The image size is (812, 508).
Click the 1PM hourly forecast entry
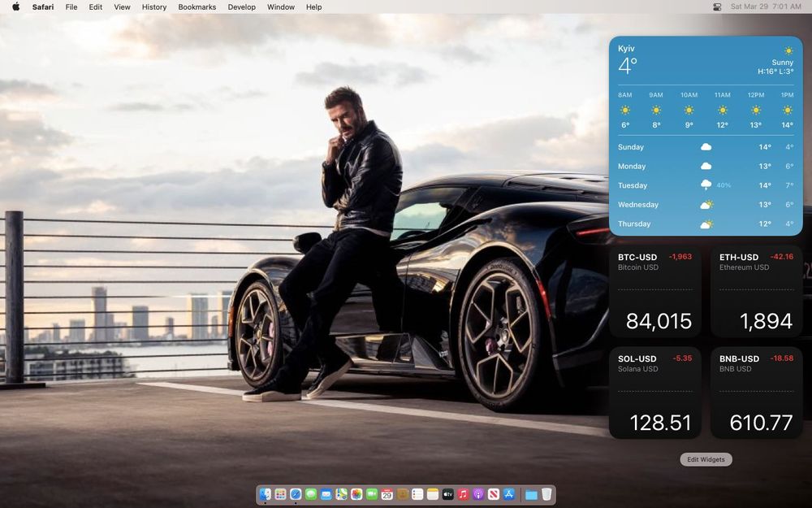pos(787,110)
